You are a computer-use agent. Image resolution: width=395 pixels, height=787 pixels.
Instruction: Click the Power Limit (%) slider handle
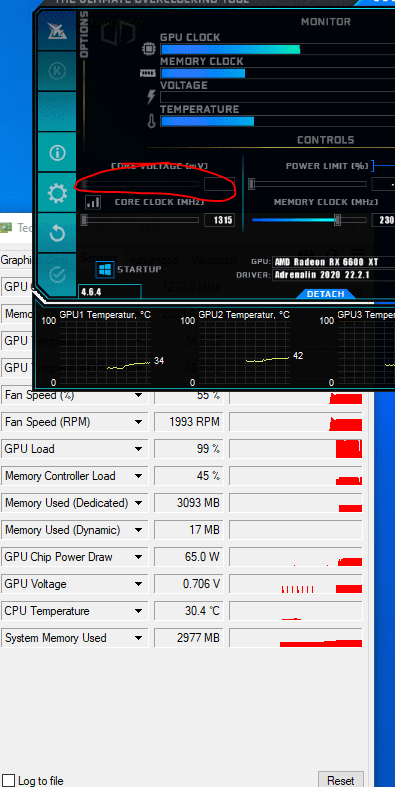coord(251,184)
